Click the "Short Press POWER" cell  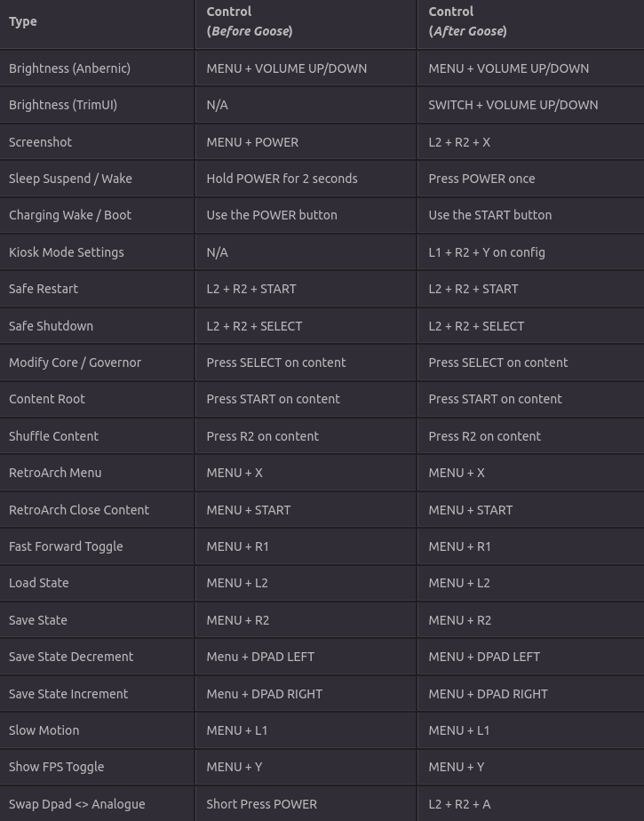click(x=261, y=804)
